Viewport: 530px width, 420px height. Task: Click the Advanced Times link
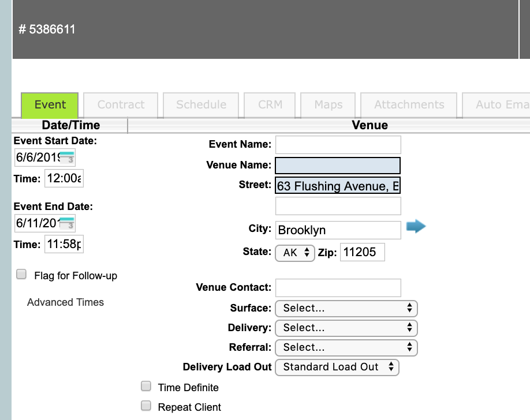pos(65,302)
